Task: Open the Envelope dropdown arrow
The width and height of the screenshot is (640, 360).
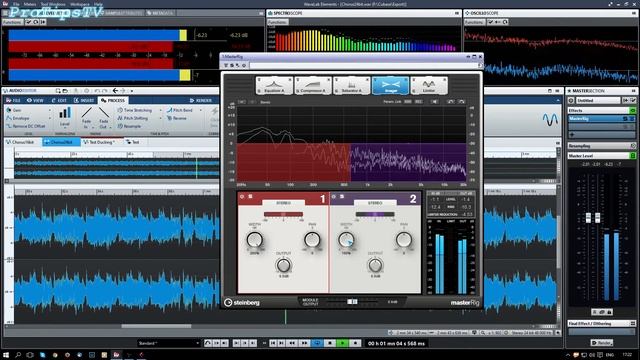Action: click(50, 118)
